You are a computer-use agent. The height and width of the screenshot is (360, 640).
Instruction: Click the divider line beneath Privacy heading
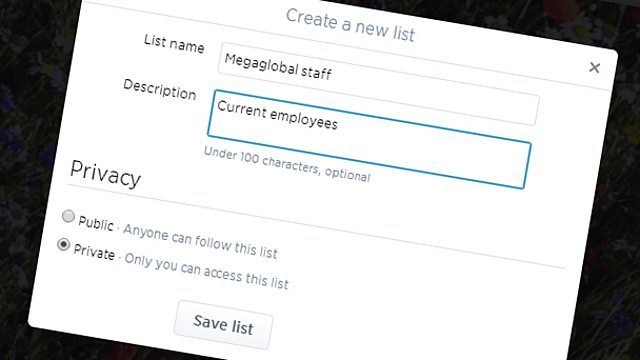[316, 227]
